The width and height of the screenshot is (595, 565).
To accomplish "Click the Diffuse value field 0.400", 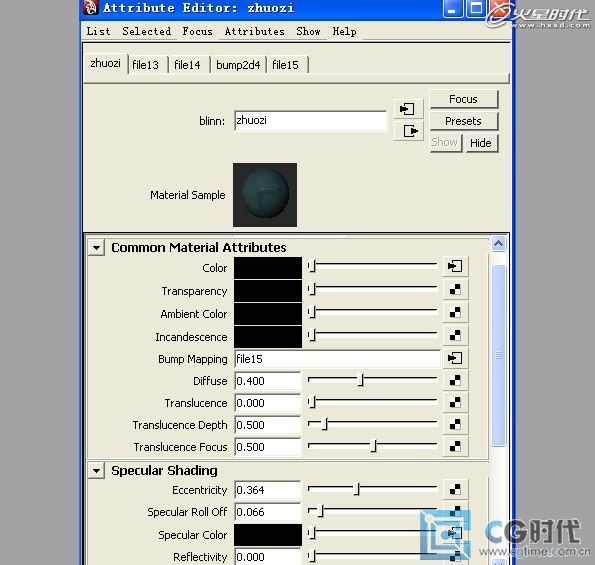I will pyautogui.click(x=268, y=381).
